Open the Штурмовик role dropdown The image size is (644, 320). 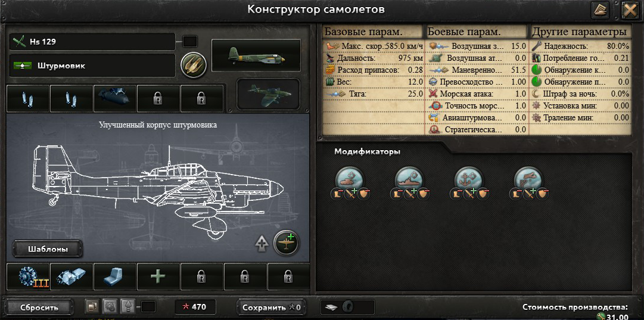point(92,66)
